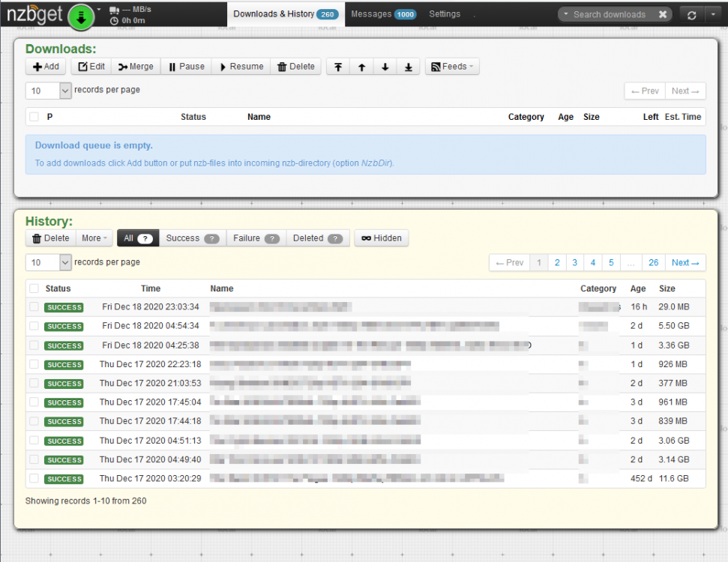Check the row dated Dec 17 2020 21:03:53
This screenshot has height=562, width=728.
coord(34,383)
